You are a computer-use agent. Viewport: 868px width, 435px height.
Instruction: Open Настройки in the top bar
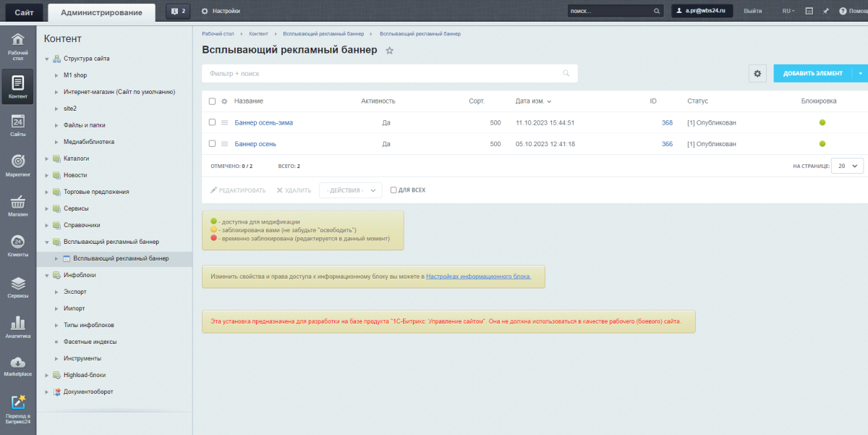[221, 11]
